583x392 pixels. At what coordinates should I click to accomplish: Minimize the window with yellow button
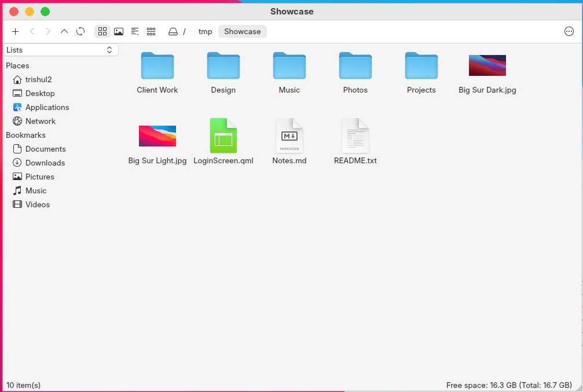point(30,12)
